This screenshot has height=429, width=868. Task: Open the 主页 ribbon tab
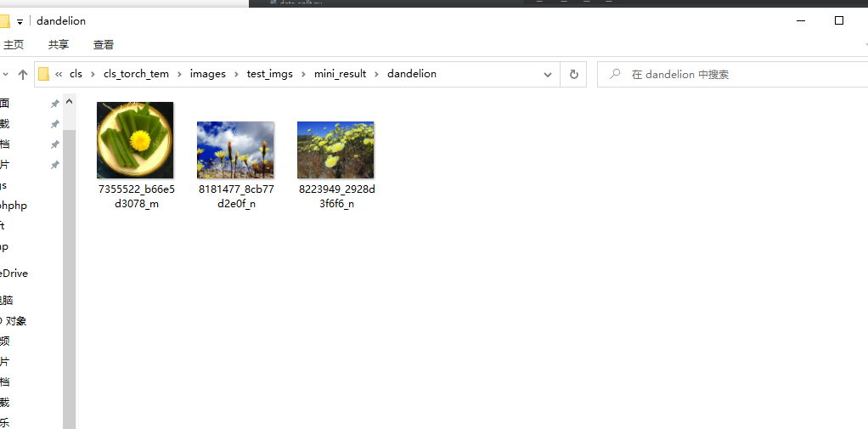click(x=14, y=45)
